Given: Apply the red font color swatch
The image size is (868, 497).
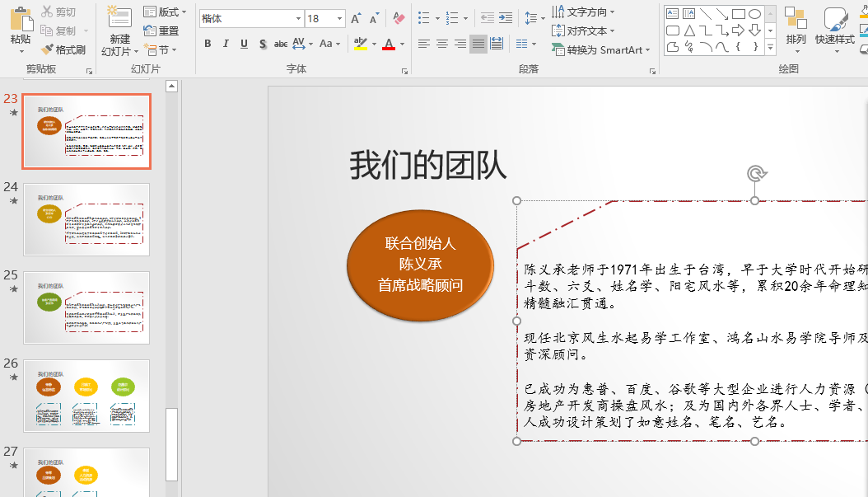Looking at the screenshot, I should tap(389, 45).
